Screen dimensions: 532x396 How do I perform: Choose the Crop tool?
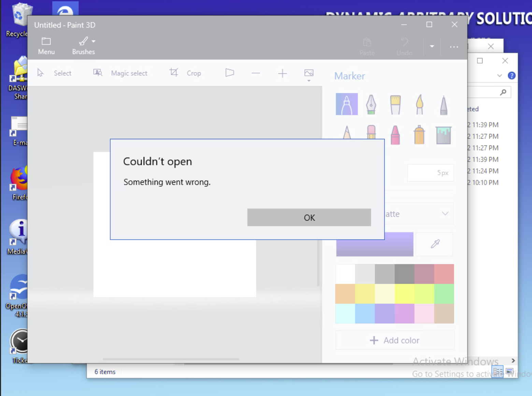point(185,73)
